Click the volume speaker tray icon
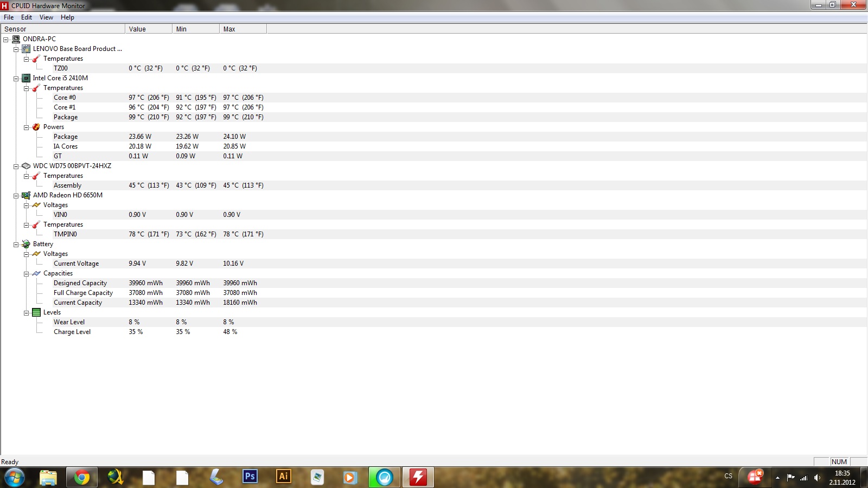868x488 pixels. (x=817, y=478)
